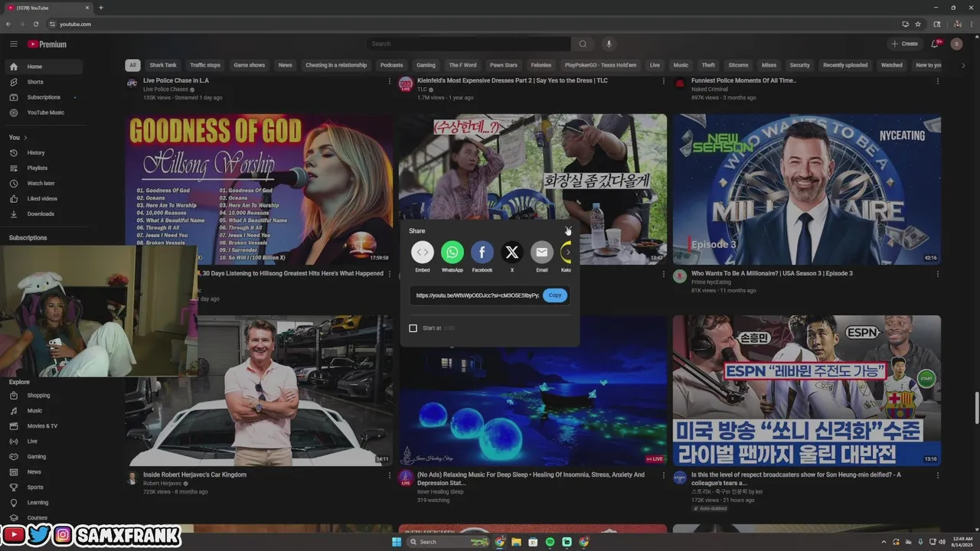This screenshot has height=551, width=980.
Task: Open Subscriptions in the sidebar
Action: (x=44, y=97)
